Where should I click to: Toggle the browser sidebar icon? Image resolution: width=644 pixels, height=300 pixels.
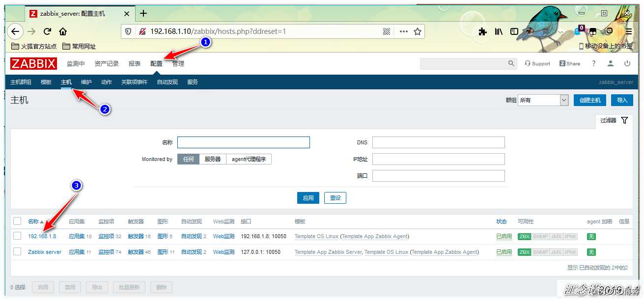coord(514,31)
